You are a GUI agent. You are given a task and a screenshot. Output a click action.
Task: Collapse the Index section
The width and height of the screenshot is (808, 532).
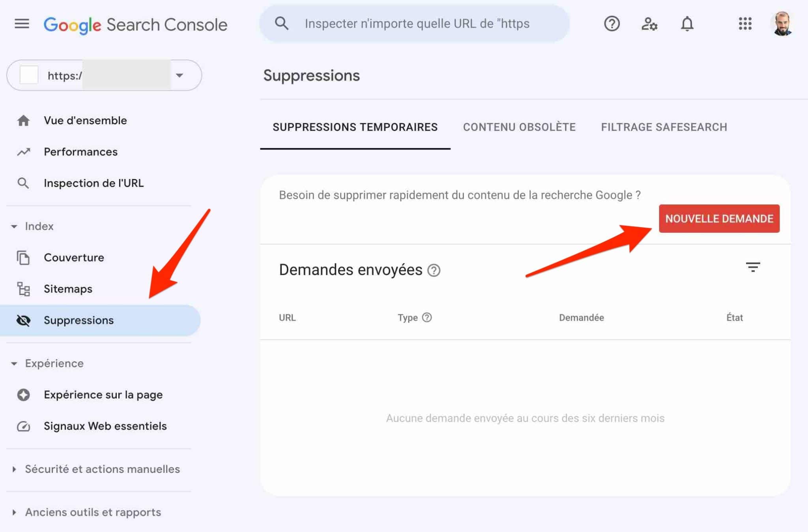33,226
